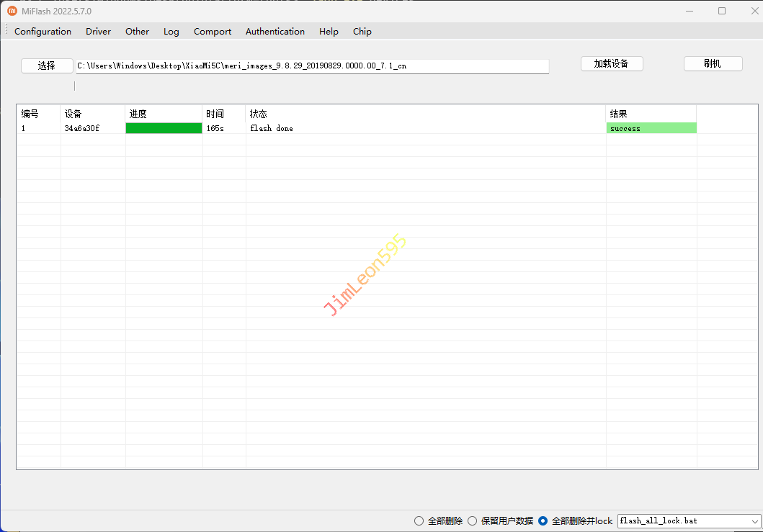Open the Authentication menu
Screen dimensions: 763x532
coord(275,32)
